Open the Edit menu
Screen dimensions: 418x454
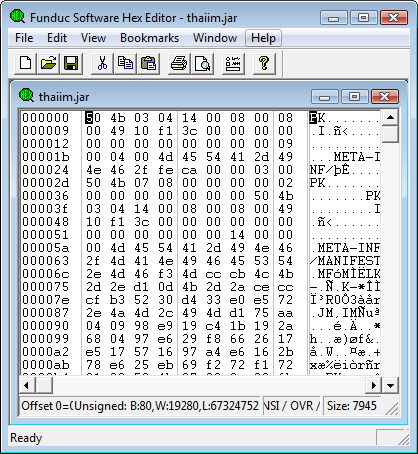(57, 38)
